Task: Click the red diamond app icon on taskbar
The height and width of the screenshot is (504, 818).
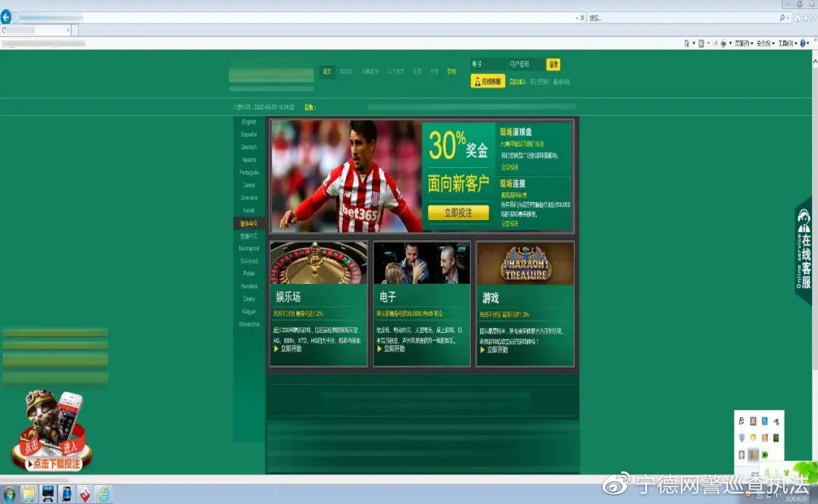Action: click(85, 493)
